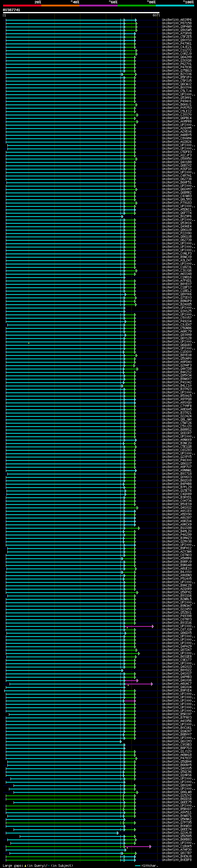The image size is (197, 868).
Task: Select hit UniRef100_A8IMP6
Action: pyautogui.click(x=176, y=20)
